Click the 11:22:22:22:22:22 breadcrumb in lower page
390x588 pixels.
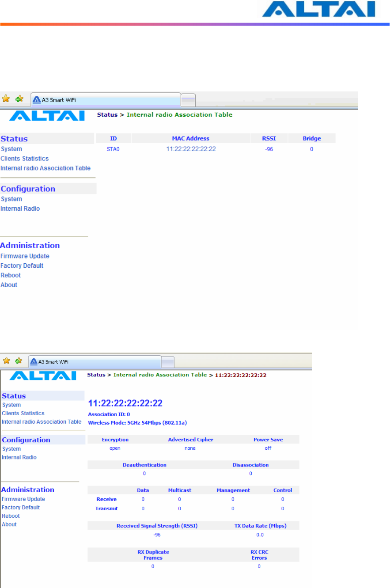pyautogui.click(x=241, y=375)
